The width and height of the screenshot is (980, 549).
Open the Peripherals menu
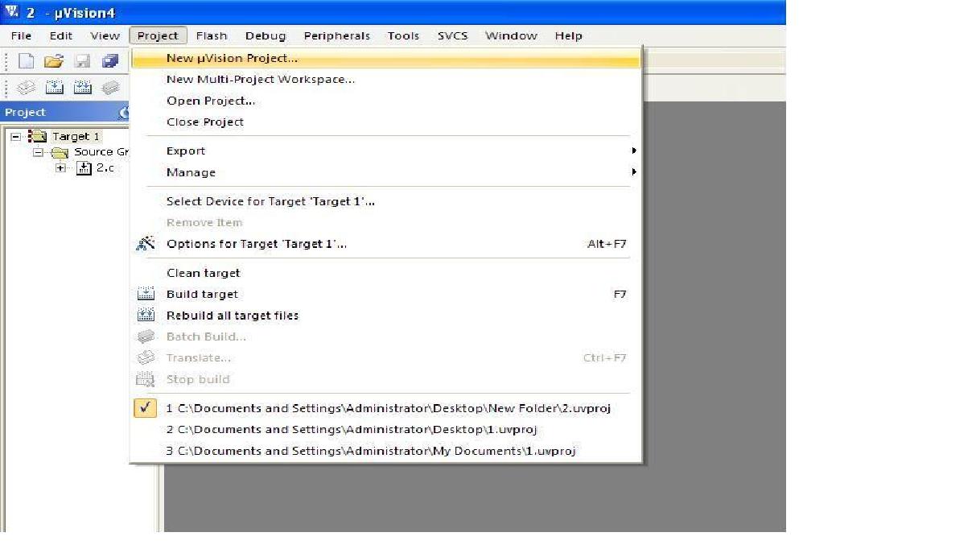336,35
